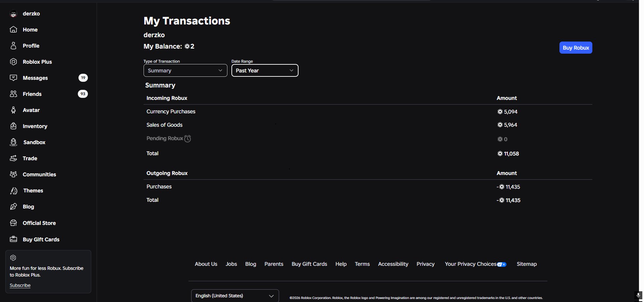Image resolution: width=644 pixels, height=302 pixels.
Task: Click the Communities group icon
Action: click(x=13, y=174)
